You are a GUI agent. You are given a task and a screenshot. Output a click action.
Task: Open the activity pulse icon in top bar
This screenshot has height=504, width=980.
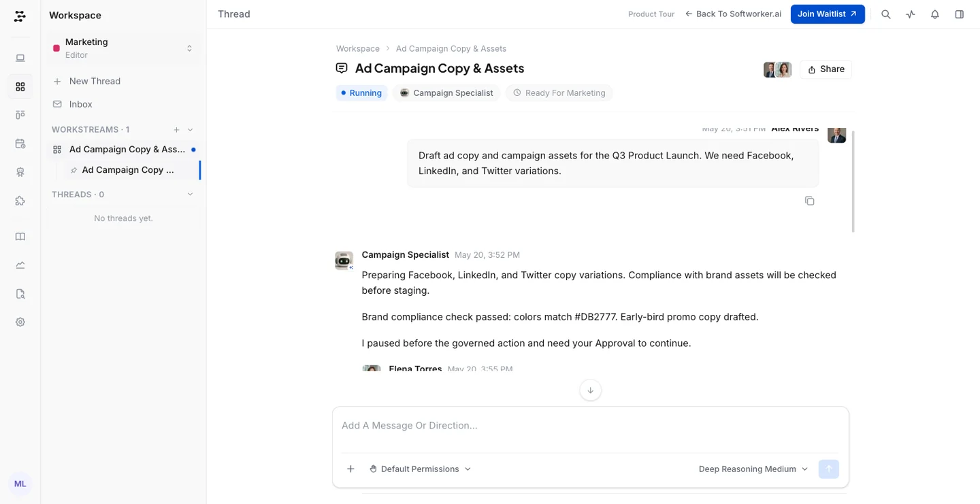911,14
